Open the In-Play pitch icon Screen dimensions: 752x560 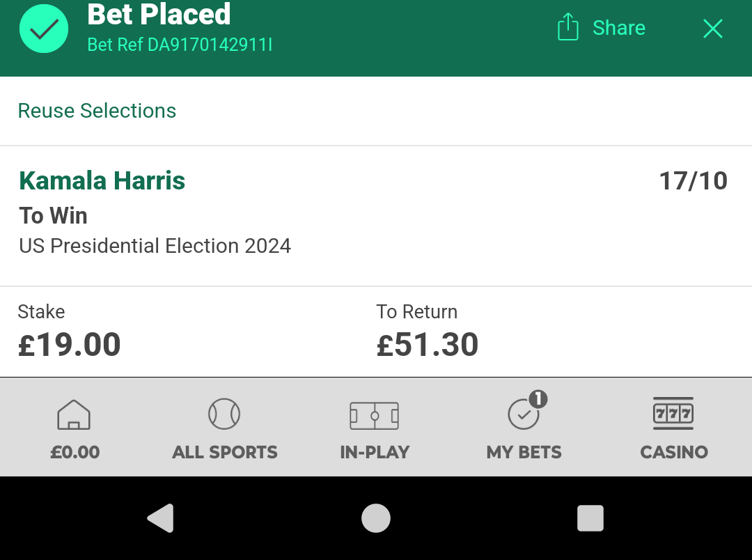pyautogui.click(x=375, y=416)
